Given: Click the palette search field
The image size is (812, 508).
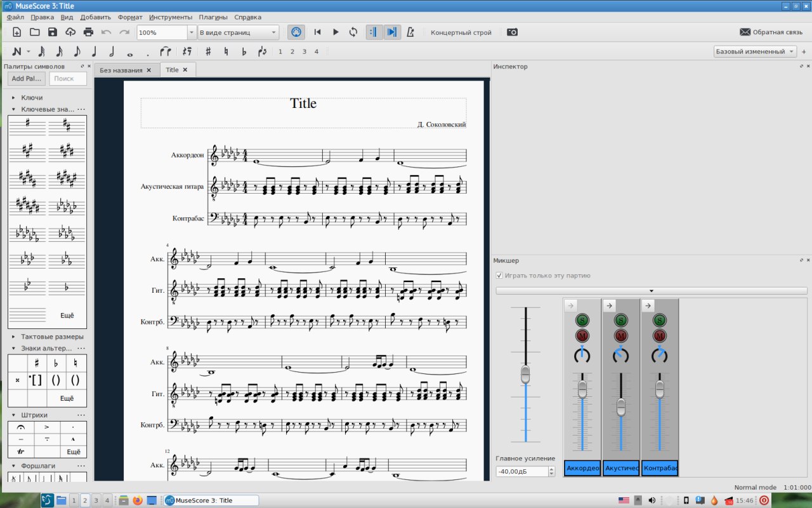Looking at the screenshot, I should (68, 79).
